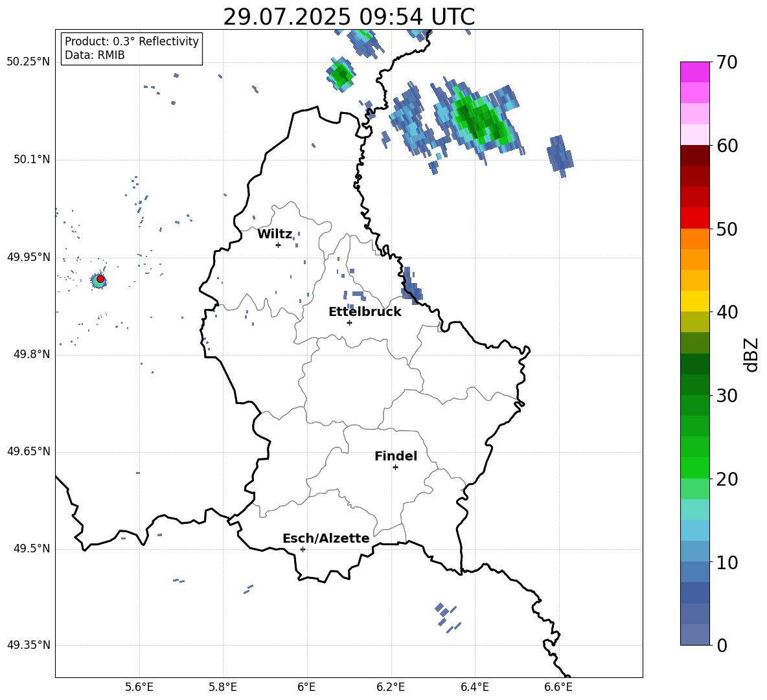Click the timestamp title 29.07.2025 09:54 UTC
Viewport: 767px width, 700px height.
tap(349, 17)
